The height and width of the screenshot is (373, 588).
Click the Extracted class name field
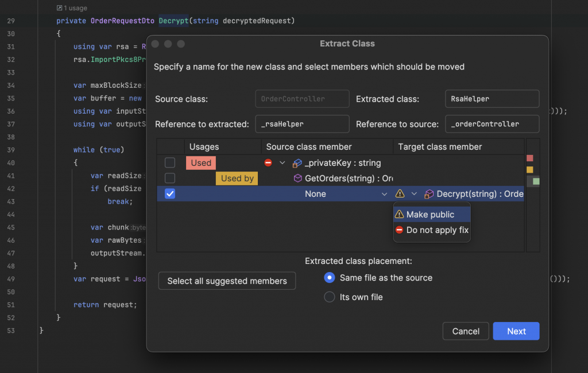click(x=492, y=99)
